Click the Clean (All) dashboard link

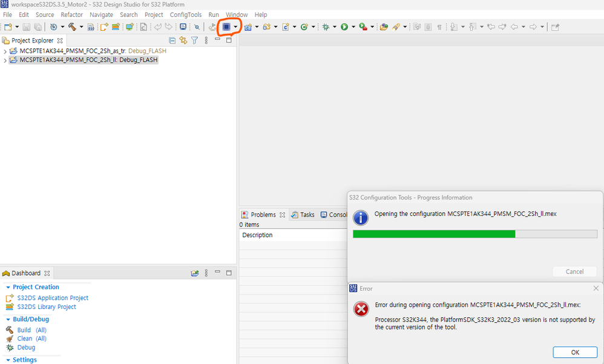[x=31, y=339]
